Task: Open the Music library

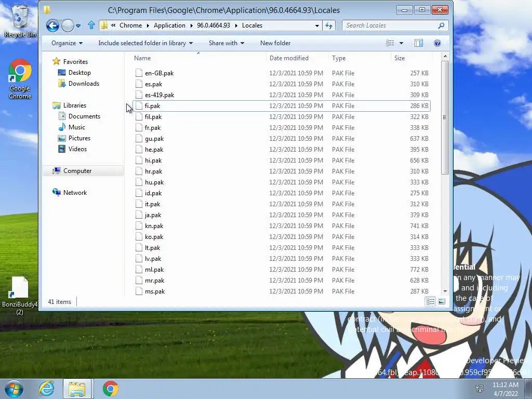Action: coord(72,127)
